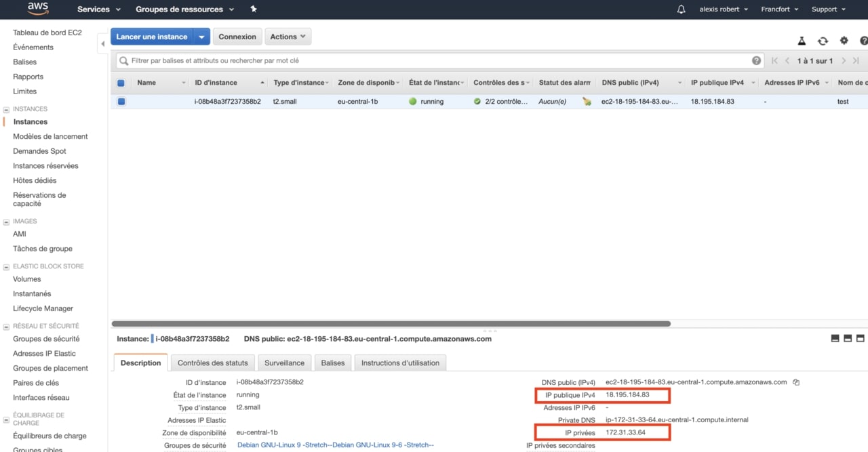Minimize the details pane layout
The image size is (868, 452).
pyautogui.click(x=834, y=338)
